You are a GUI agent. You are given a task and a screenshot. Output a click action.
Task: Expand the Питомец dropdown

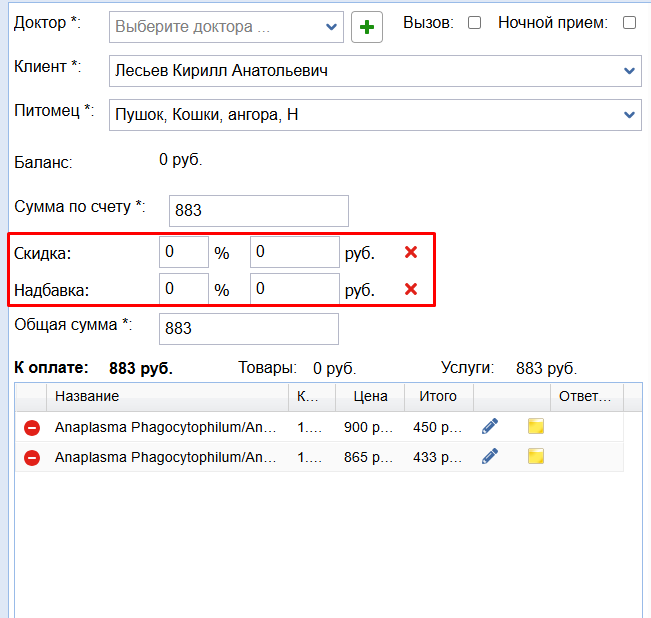[x=629, y=115]
